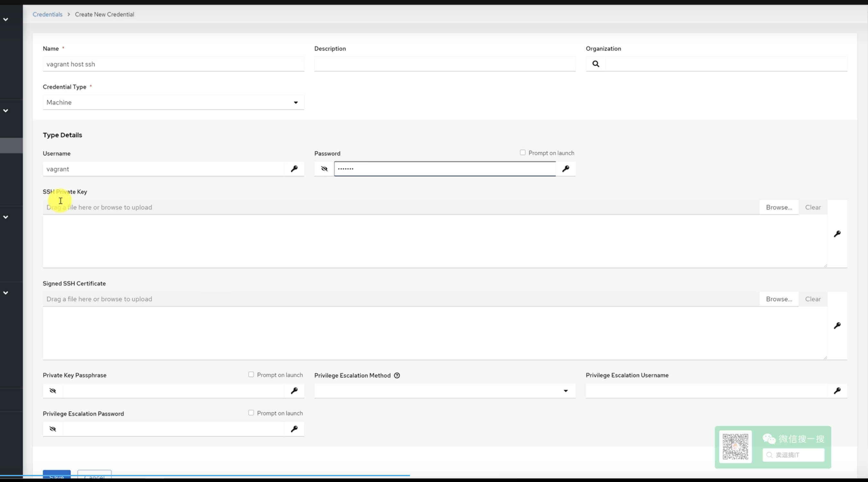Click Clear for the Signed SSH Certificate
Viewport: 868px width, 482px height.
(813, 299)
